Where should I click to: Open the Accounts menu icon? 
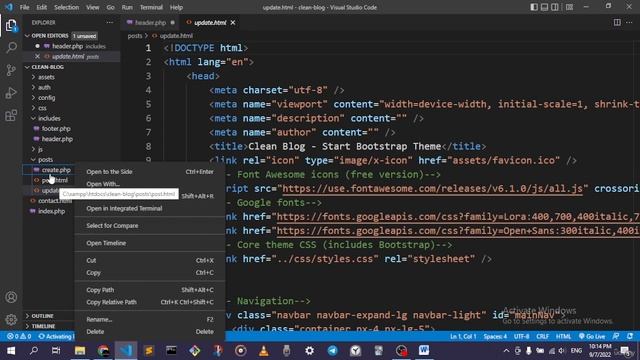(x=11, y=297)
